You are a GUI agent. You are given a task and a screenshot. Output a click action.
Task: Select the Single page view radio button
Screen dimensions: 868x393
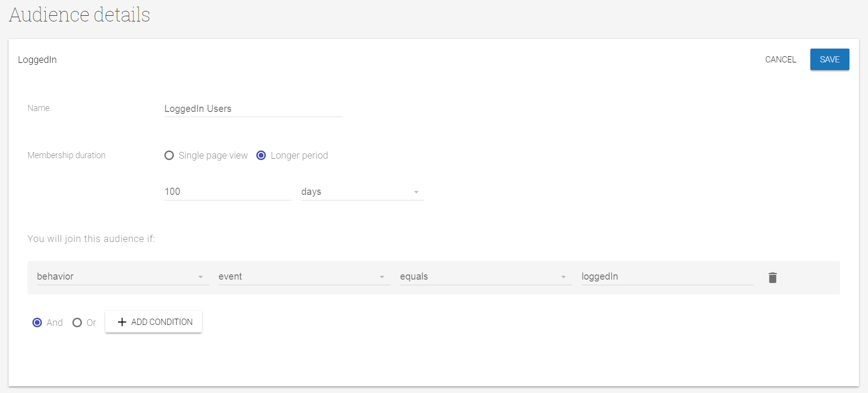click(x=169, y=155)
